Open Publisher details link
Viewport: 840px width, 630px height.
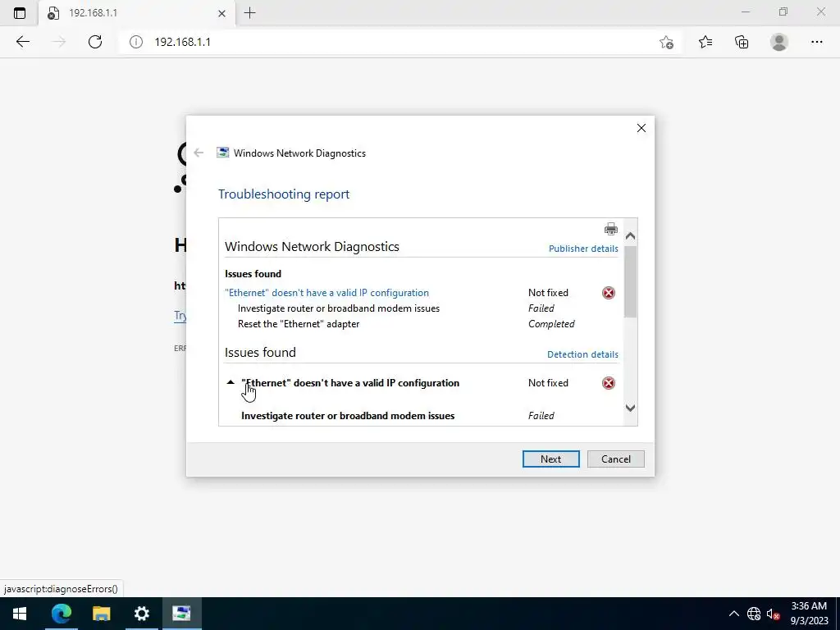tap(583, 249)
